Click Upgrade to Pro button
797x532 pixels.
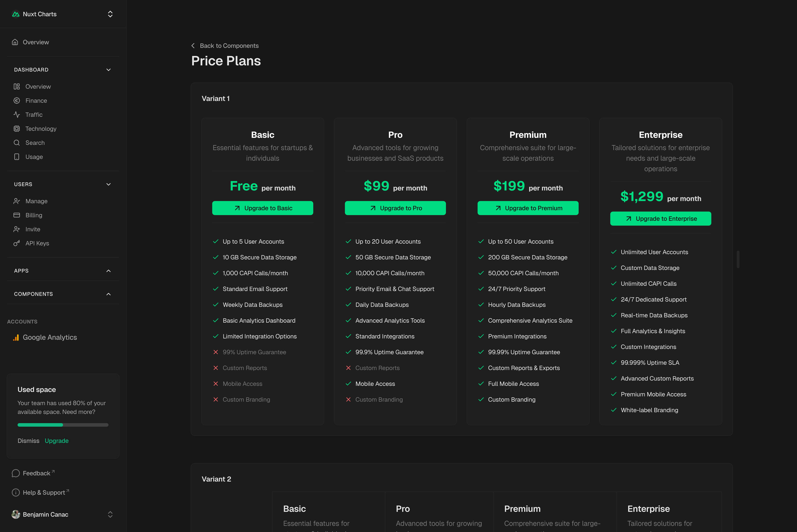(x=395, y=208)
